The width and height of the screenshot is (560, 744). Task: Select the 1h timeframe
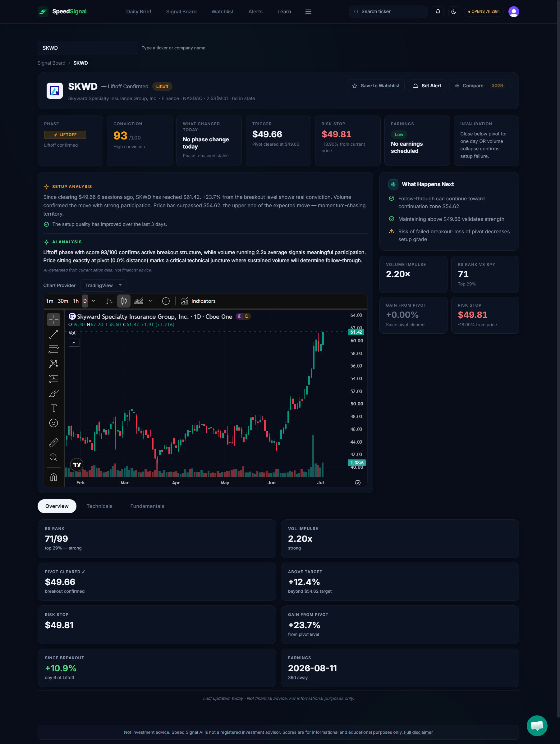point(76,301)
